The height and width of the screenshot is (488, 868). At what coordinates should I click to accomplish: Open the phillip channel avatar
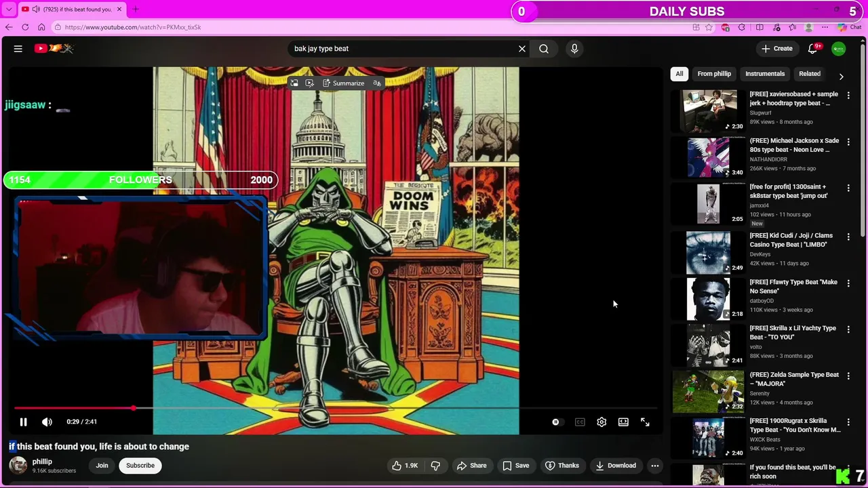18,465
